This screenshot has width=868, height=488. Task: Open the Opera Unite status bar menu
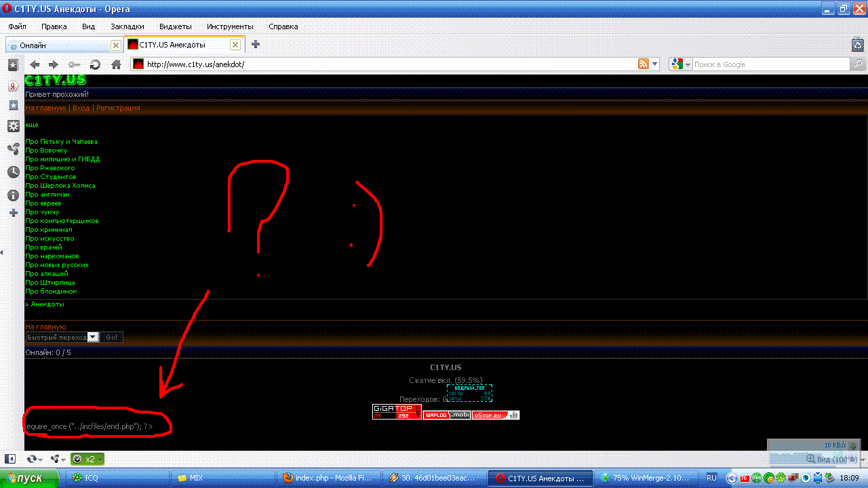[x=58, y=459]
